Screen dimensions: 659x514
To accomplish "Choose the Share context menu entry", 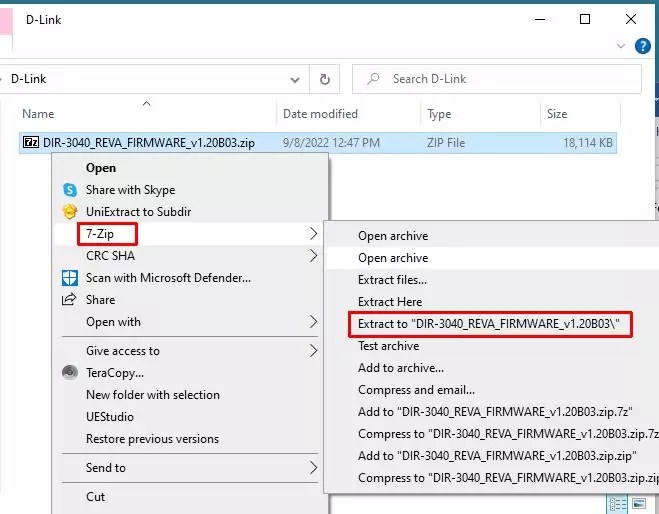I will point(100,300).
